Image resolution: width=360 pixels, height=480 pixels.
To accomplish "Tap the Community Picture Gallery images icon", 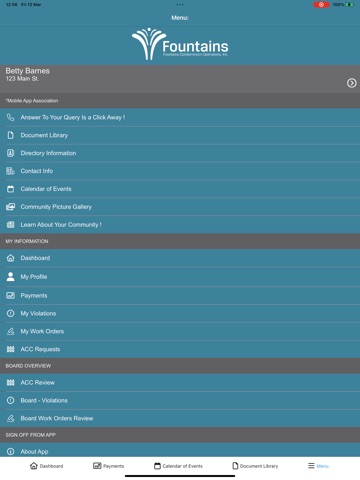I will [11, 207].
